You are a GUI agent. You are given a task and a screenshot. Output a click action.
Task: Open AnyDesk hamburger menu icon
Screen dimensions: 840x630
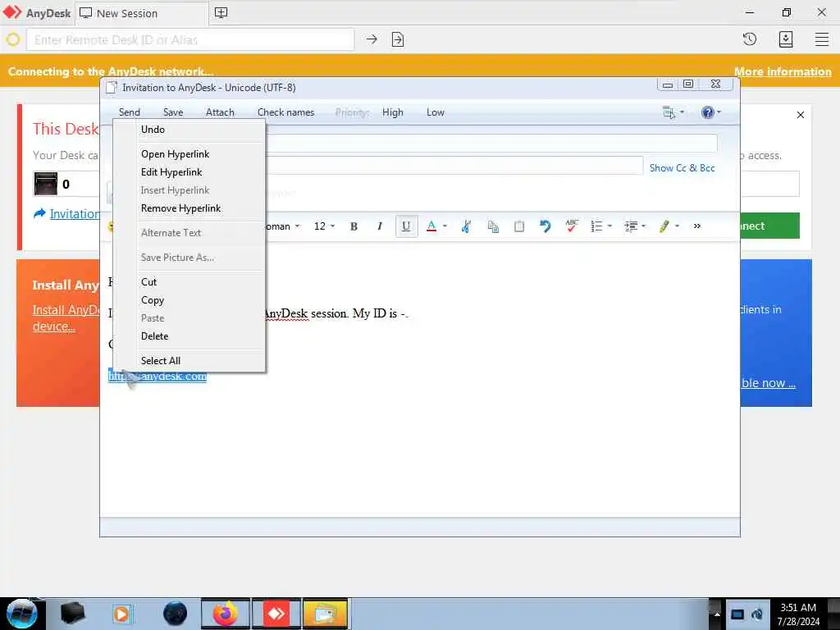[822, 39]
